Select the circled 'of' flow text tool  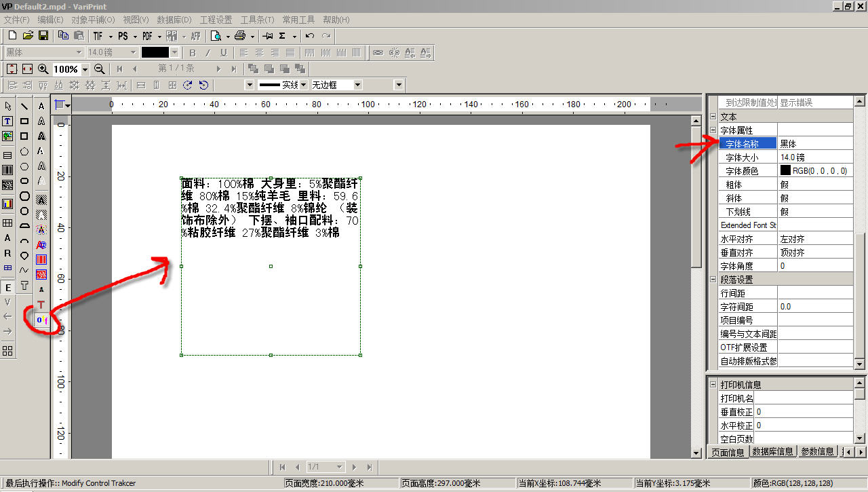click(x=41, y=320)
